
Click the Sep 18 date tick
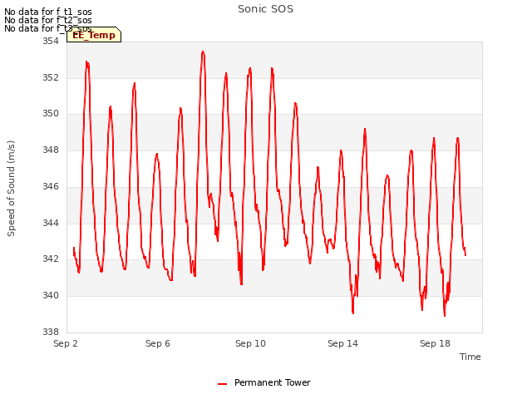(435, 343)
